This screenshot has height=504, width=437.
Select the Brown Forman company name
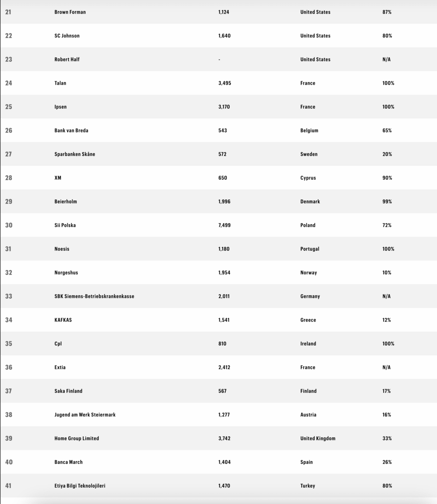pos(70,12)
